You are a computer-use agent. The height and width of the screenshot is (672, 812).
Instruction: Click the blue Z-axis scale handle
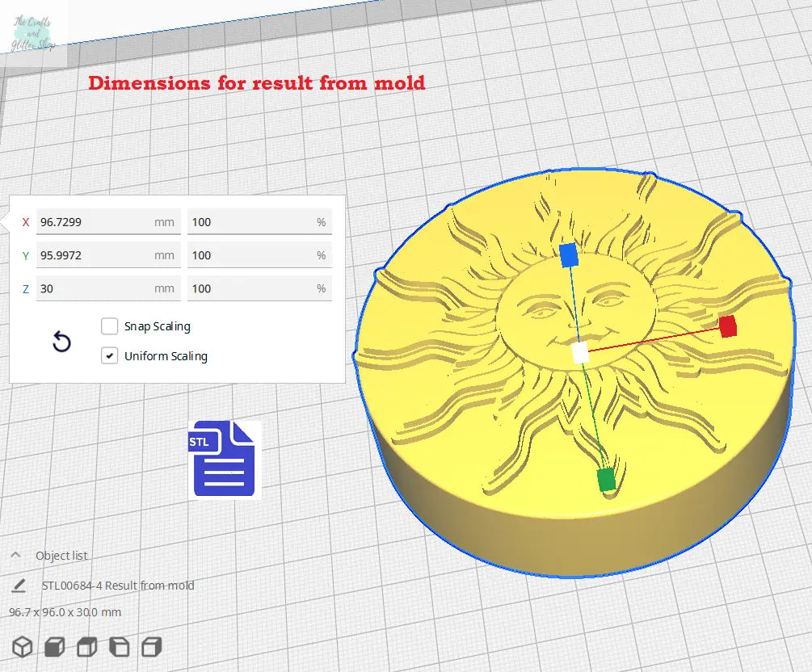[569, 254]
